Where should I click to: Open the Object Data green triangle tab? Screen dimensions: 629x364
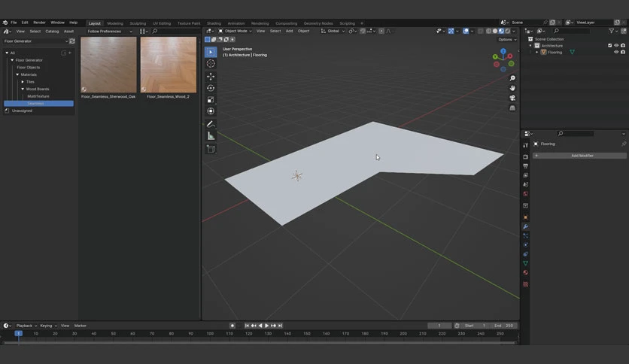point(525,263)
